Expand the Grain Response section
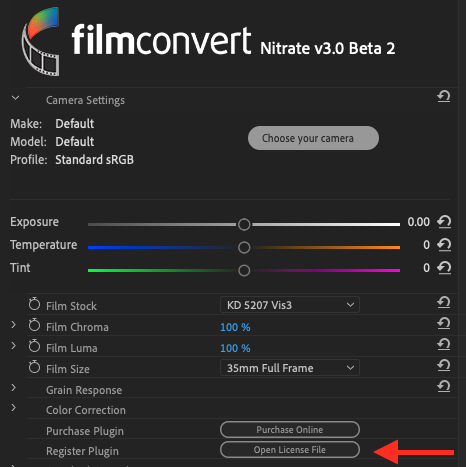This screenshot has width=466, height=467. pyautogui.click(x=13, y=388)
